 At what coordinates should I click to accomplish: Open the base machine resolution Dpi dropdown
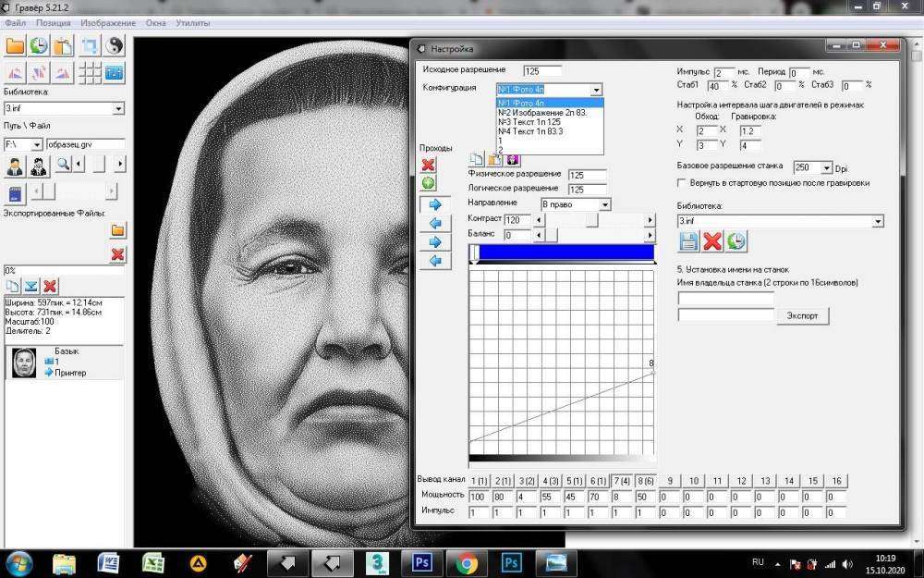[x=826, y=167]
